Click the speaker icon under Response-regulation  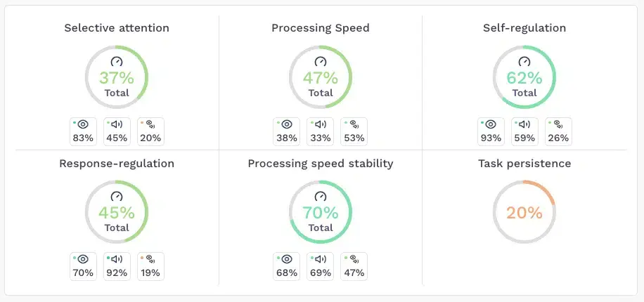[117, 260]
